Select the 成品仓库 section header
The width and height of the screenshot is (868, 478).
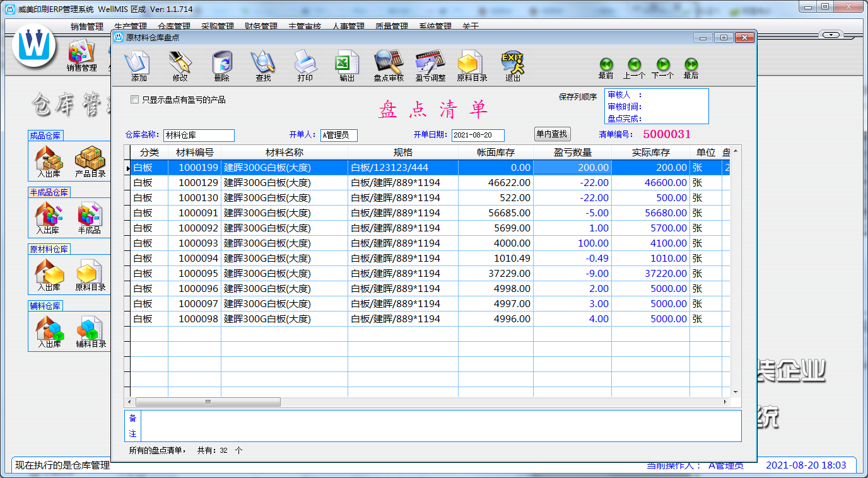pyautogui.click(x=46, y=136)
